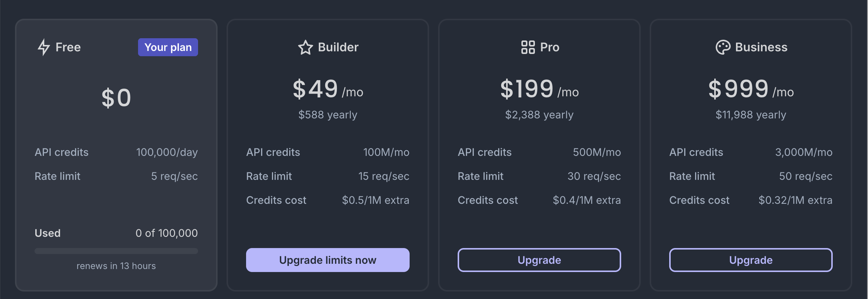This screenshot has height=299, width=868.
Task: Click the $199 /mo Pro price
Action: click(x=539, y=89)
